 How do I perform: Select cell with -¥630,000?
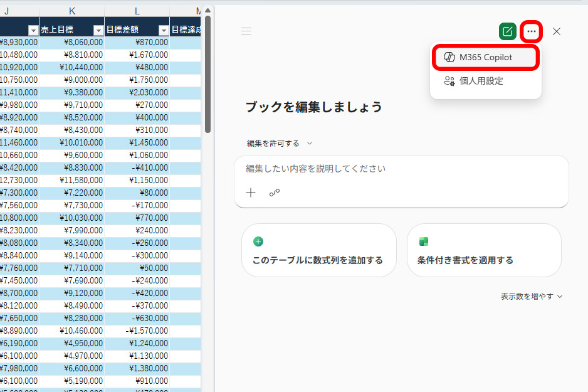pyautogui.click(x=137, y=318)
